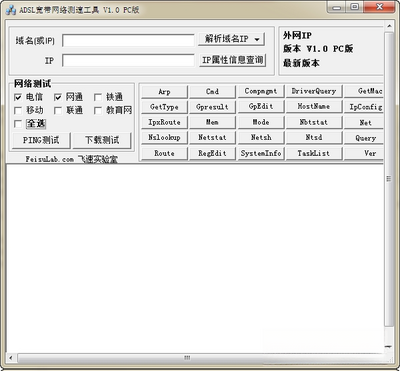
Task: Click the 最新版本 label
Action: coord(301,63)
